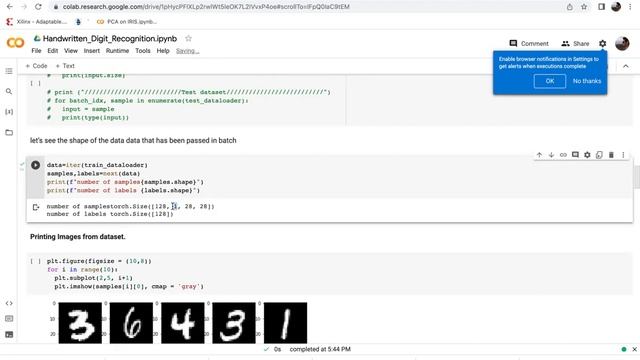Screen dimensions: 640x360
Task: Click the browser profile avatar in toolbar
Action: click(x=616, y=7)
